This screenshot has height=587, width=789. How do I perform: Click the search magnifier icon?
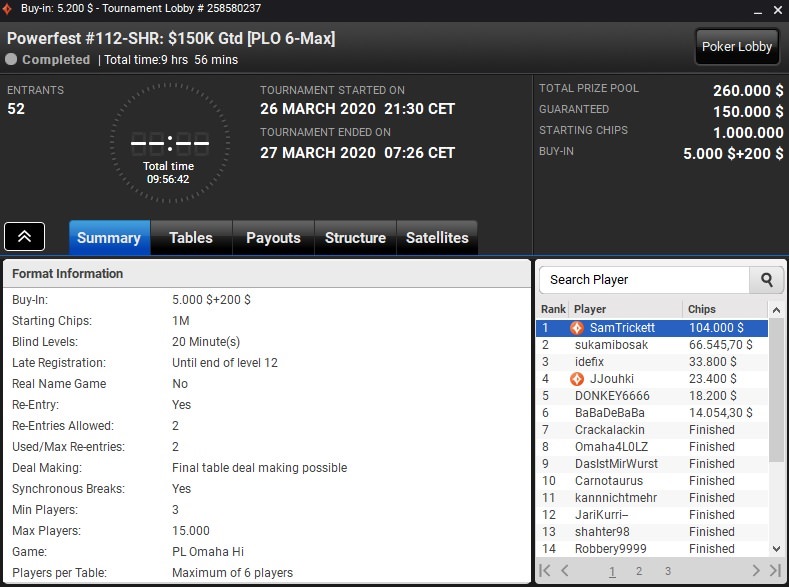[766, 280]
